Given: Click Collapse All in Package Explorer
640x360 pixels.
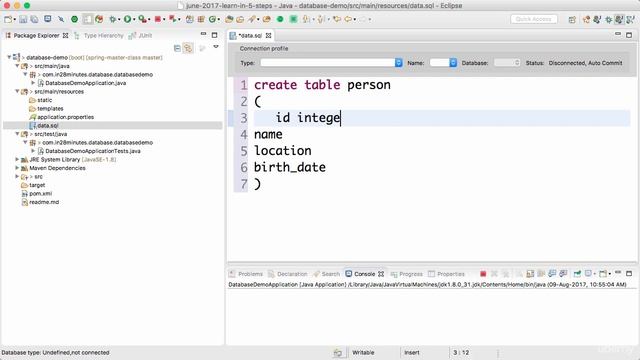Looking at the screenshot, I should 177,48.
